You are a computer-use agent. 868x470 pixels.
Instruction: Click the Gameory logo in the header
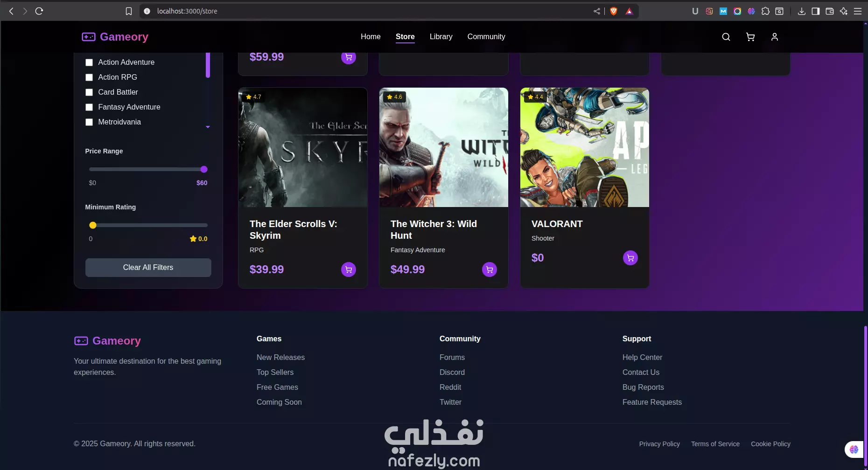115,37
